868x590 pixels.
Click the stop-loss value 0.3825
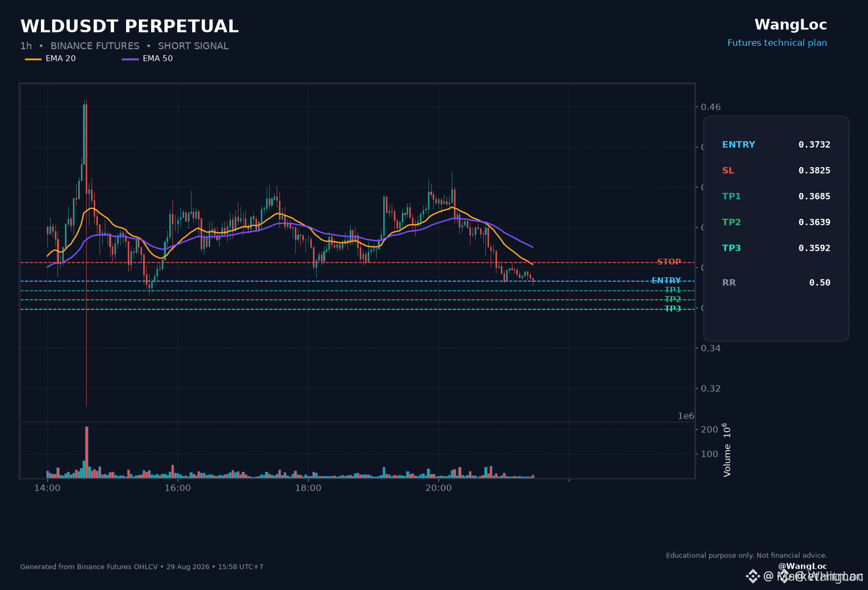(814, 170)
